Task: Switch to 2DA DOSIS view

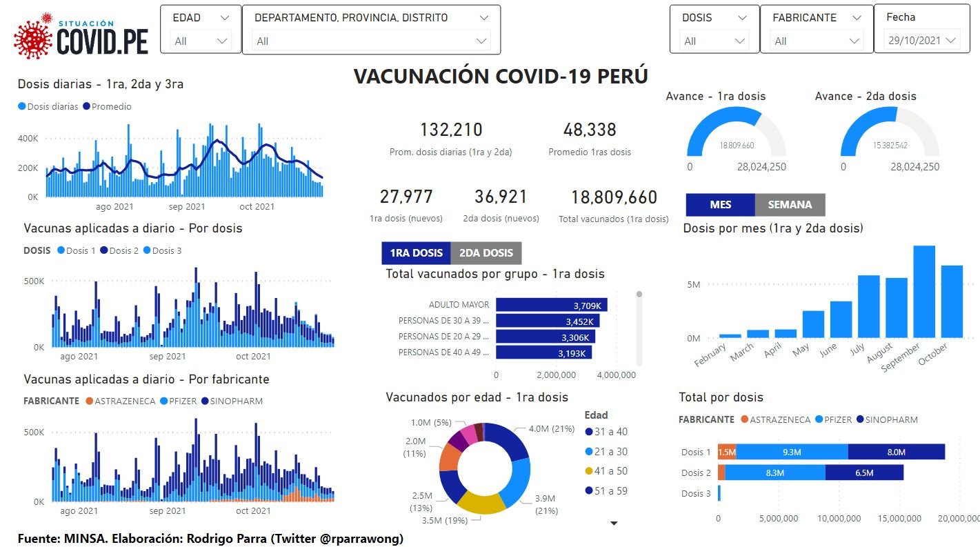Action: click(486, 253)
